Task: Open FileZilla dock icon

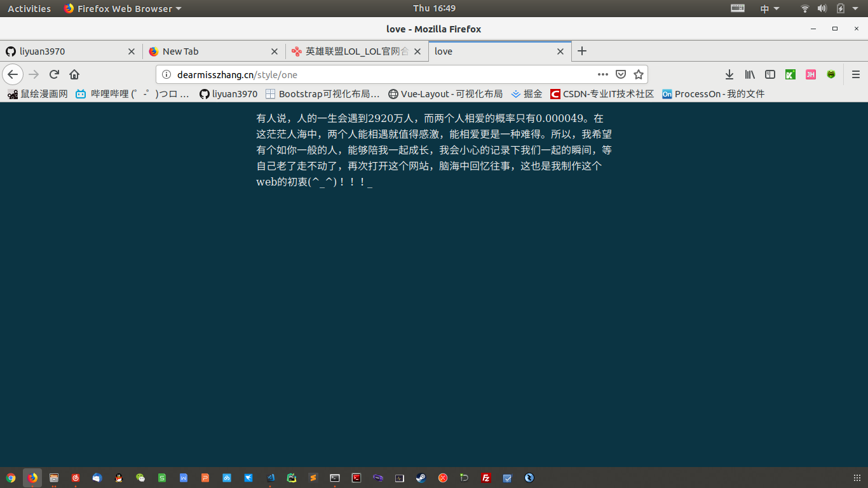Action: [486, 478]
